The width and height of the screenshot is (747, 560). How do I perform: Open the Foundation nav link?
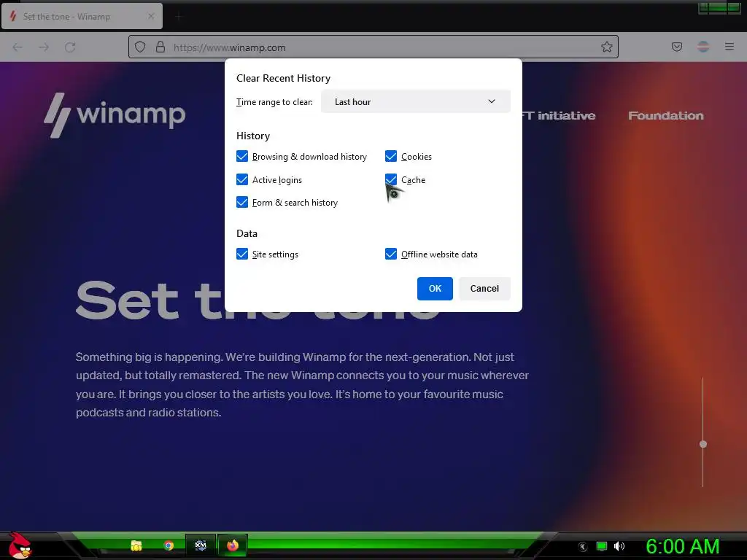click(665, 116)
